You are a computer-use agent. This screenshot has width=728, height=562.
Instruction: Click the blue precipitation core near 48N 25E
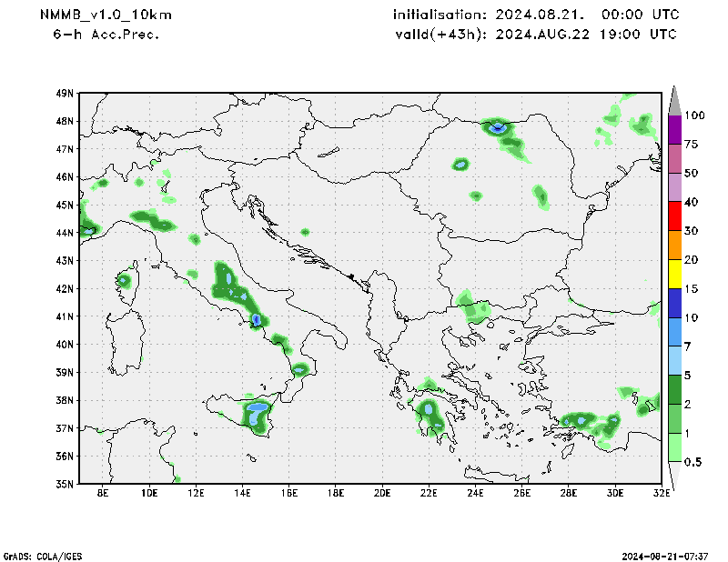(x=497, y=128)
